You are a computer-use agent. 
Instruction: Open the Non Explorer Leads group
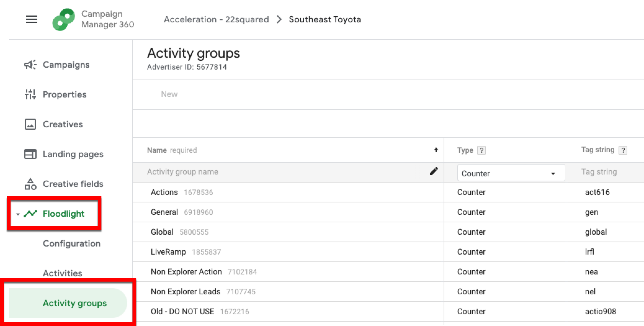(186, 292)
